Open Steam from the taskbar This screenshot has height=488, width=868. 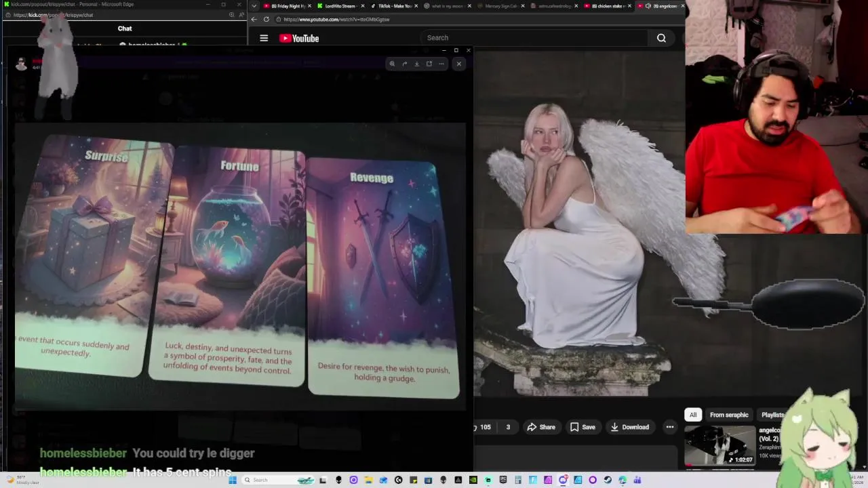coord(607,480)
